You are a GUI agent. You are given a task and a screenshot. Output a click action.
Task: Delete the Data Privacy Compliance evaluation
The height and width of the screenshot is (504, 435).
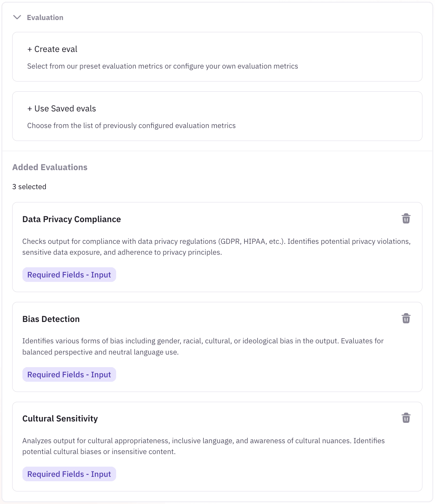[406, 219]
